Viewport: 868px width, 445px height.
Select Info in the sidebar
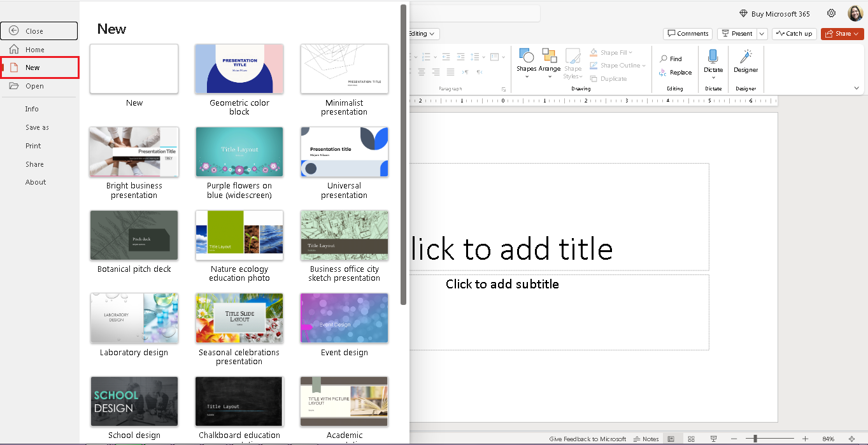pos(32,108)
